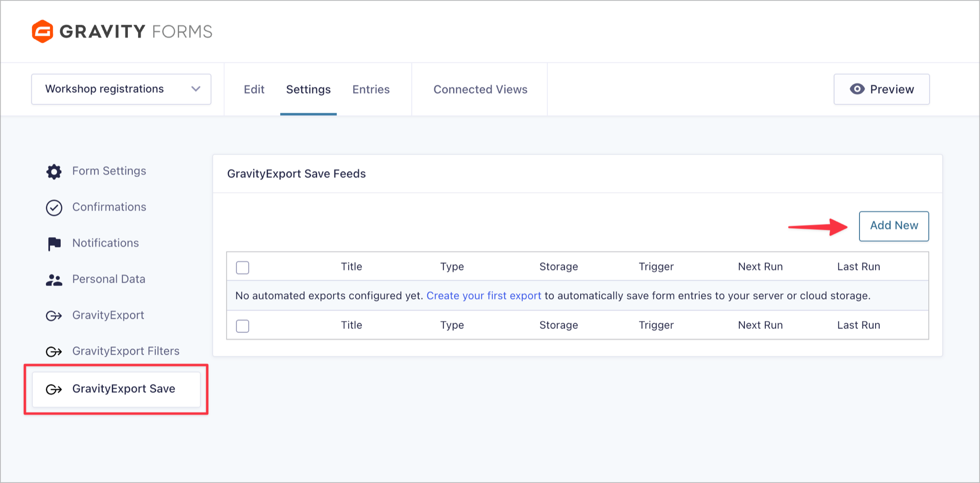
Task: Select Confirmations in settings sidebar
Action: (109, 207)
